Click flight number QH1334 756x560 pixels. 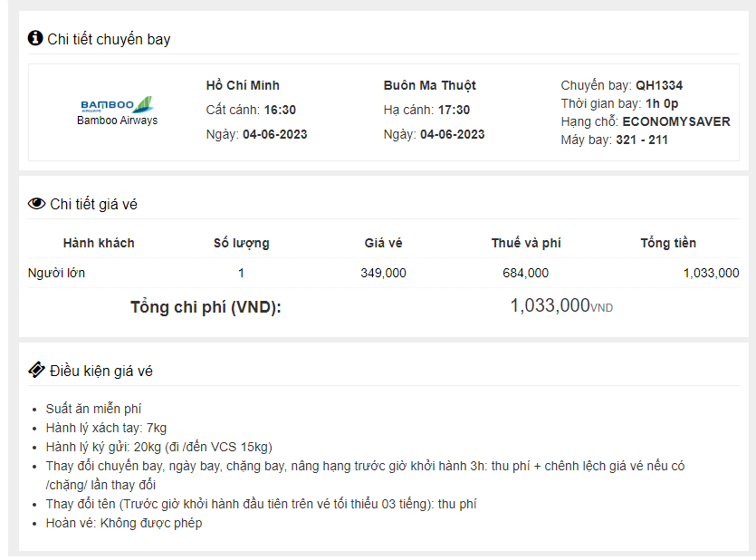(x=659, y=86)
